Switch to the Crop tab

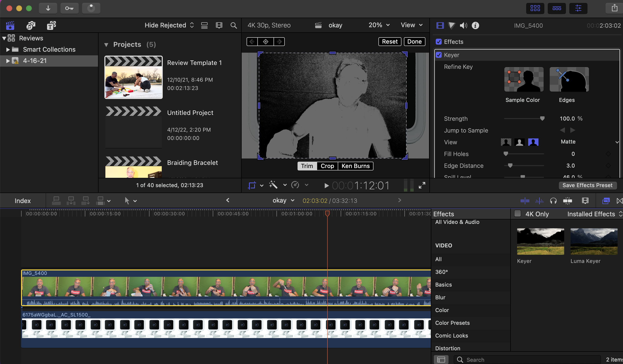[327, 166]
